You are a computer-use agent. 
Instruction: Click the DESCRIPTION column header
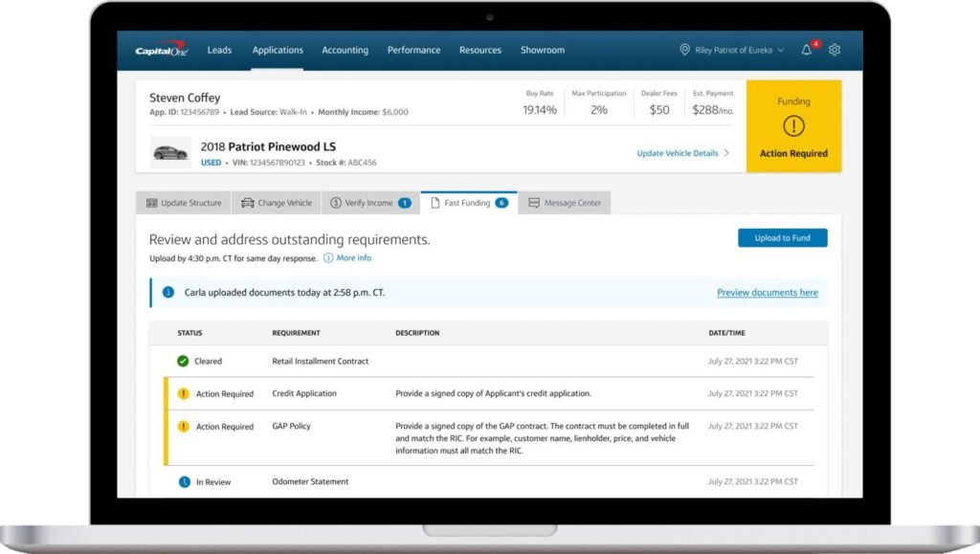417,333
